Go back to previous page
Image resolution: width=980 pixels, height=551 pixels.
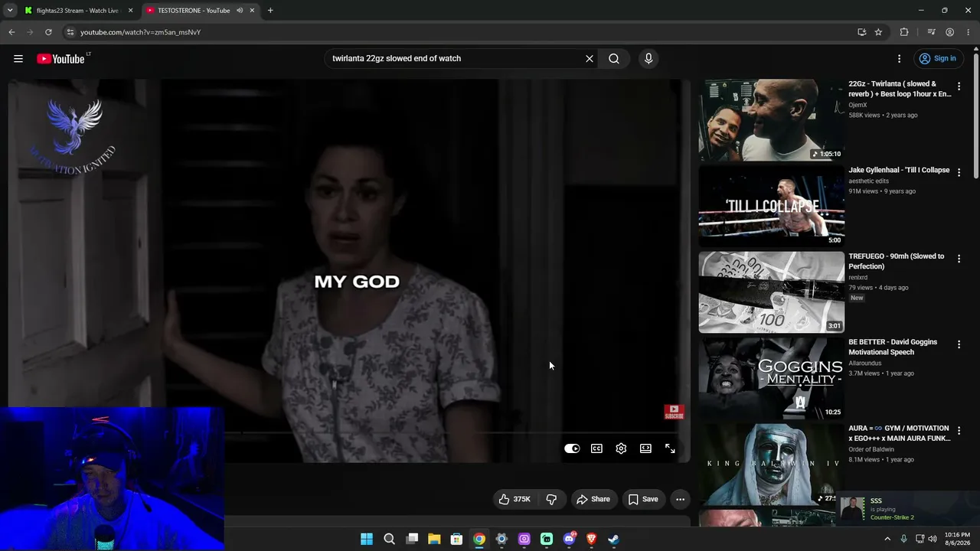[x=11, y=32]
